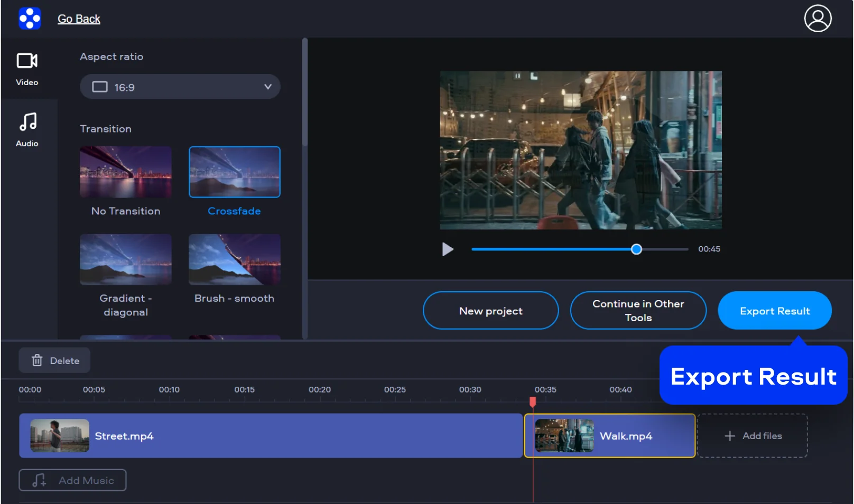Viewport: 854px width, 504px height.
Task: Pick the Brush - smooth transition
Action: click(234, 259)
